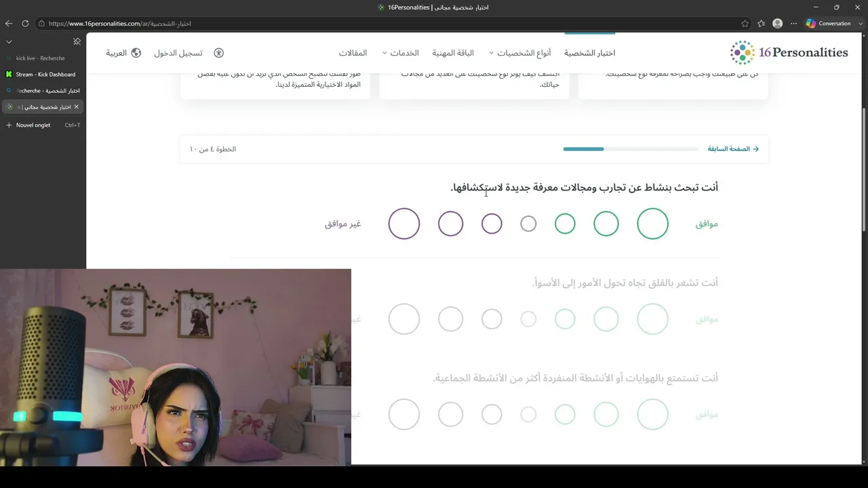Image resolution: width=868 pixels, height=488 pixels.
Task: Go home via the 16Personalities logo
Action: [789, 53]
